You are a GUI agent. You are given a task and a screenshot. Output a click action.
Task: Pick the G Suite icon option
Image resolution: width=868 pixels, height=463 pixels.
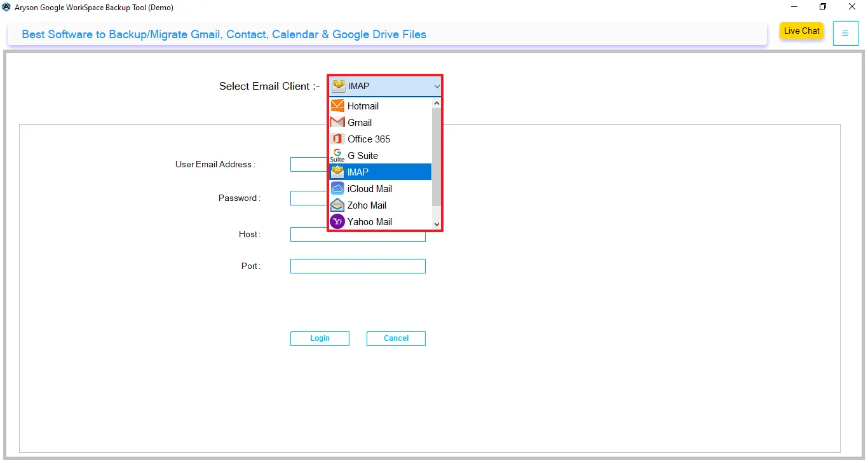coord(337,155)
